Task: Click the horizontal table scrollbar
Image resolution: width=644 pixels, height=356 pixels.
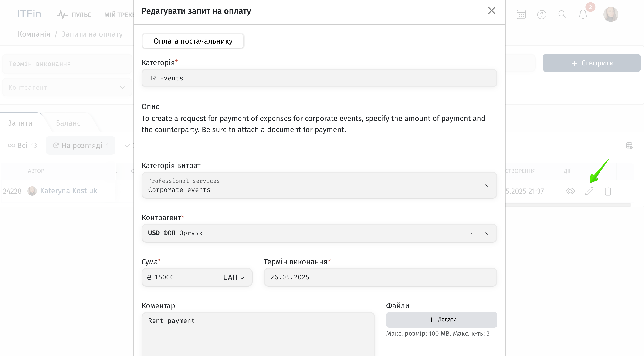Action: tap(568, 205)
